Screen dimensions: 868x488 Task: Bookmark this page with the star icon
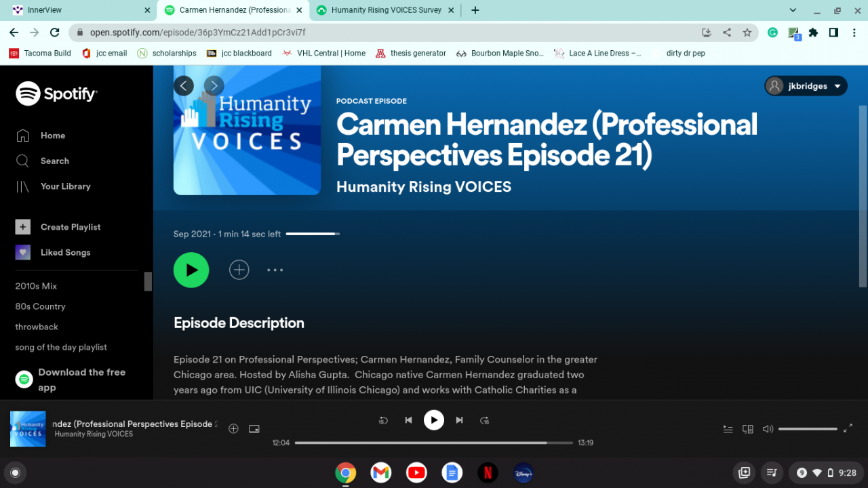(x=747, y=33)
